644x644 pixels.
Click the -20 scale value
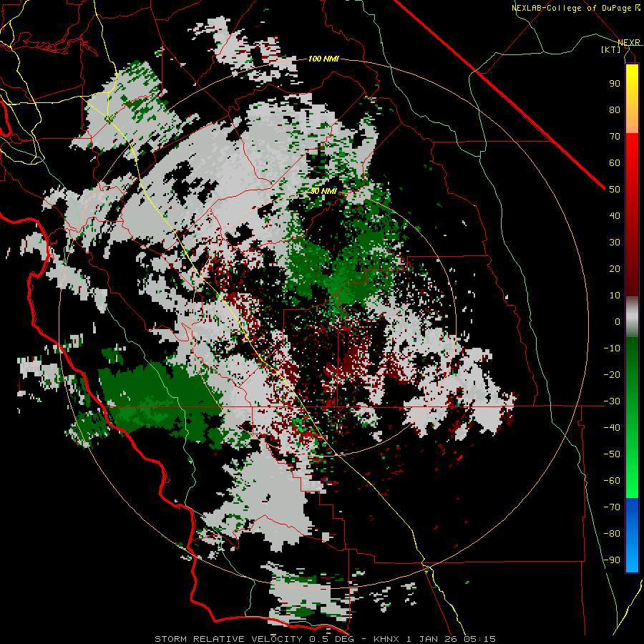[x=612, y=375]
